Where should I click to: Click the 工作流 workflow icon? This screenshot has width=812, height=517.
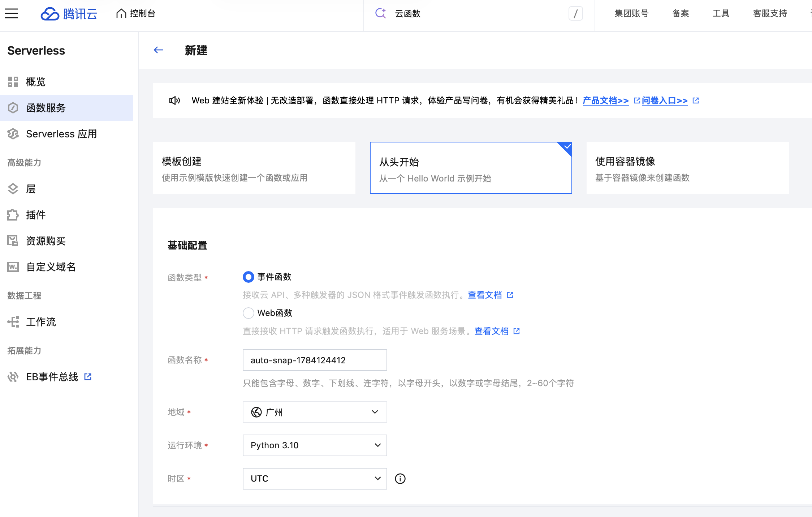[13, 322]
